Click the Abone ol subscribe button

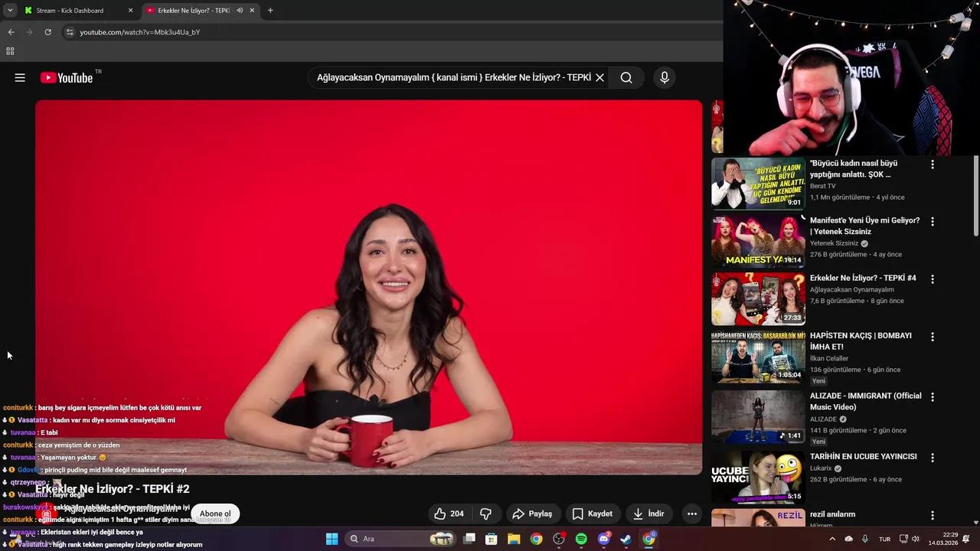click(x=215, y=514)
